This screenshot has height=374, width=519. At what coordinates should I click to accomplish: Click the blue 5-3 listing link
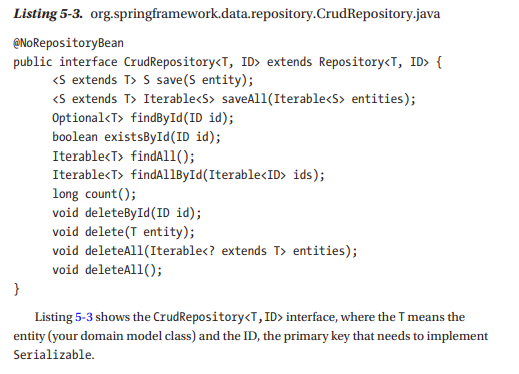pyautogui.click(x=84, y=317)
